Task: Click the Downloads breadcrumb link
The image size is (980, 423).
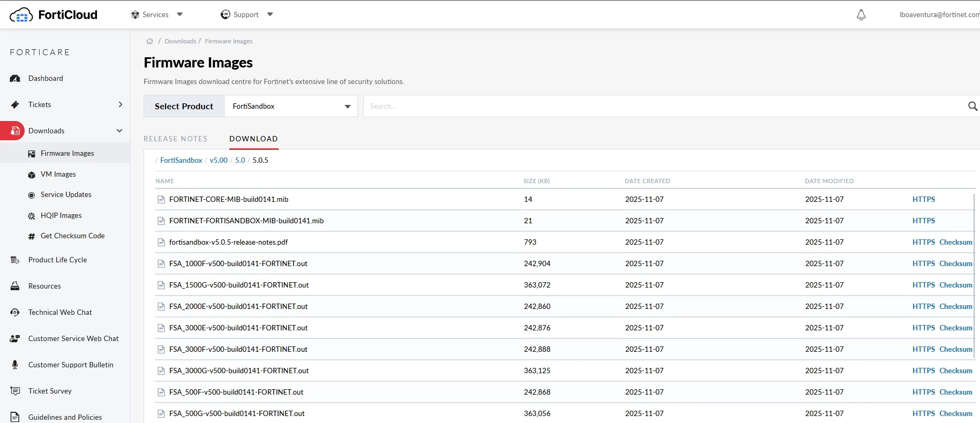Action: click(181, 41)
